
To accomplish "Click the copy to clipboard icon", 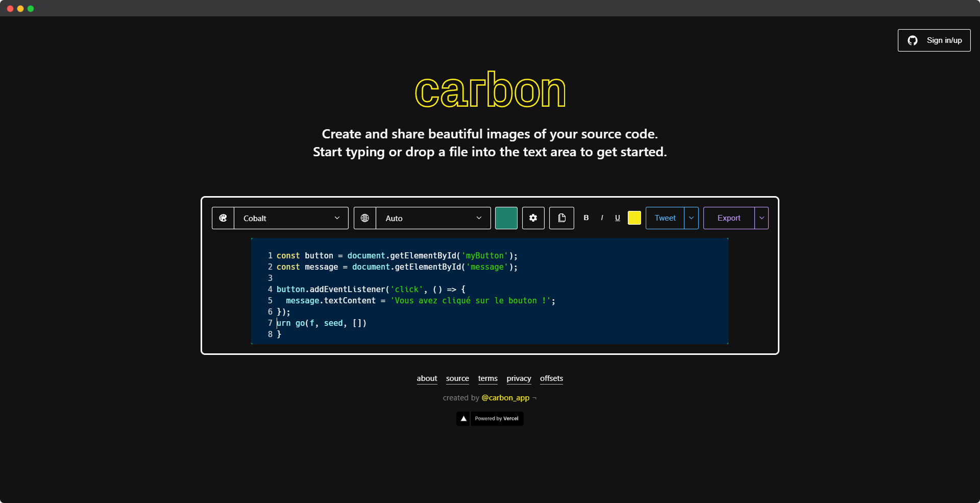I will pos(561,218).
